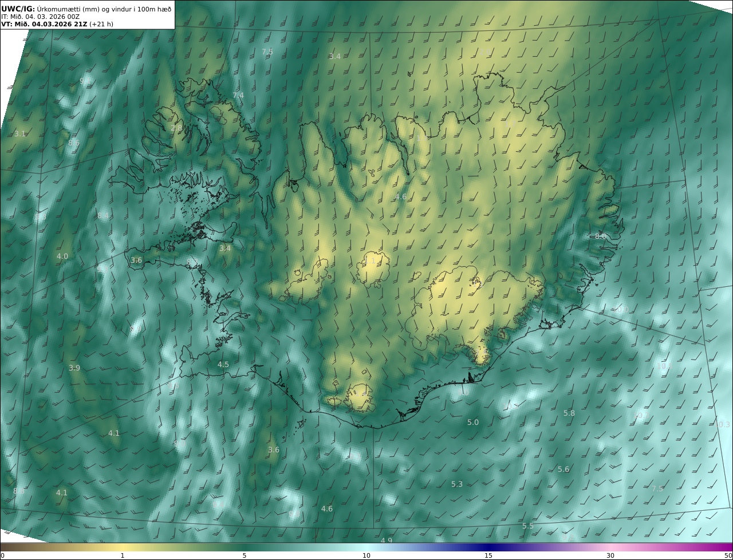Screen dimensions: 733x560
Task: Click the '5.0' value label on the map
Action: coord(473,422)
